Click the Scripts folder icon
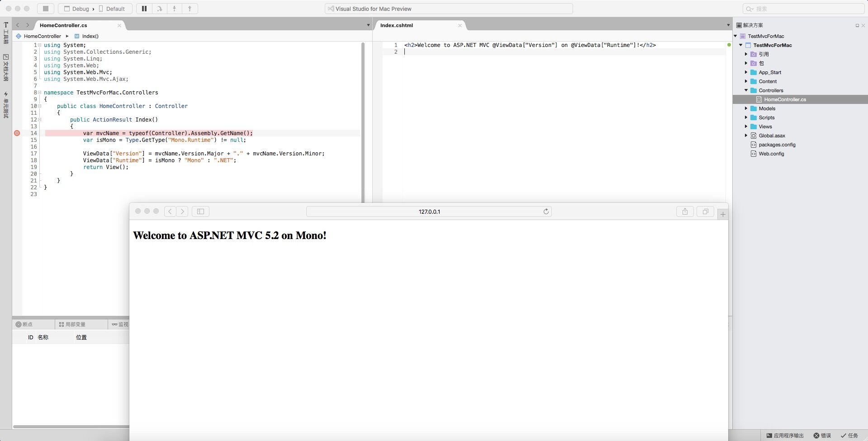Viewport: 868px width, 441px height. [754, 117]
